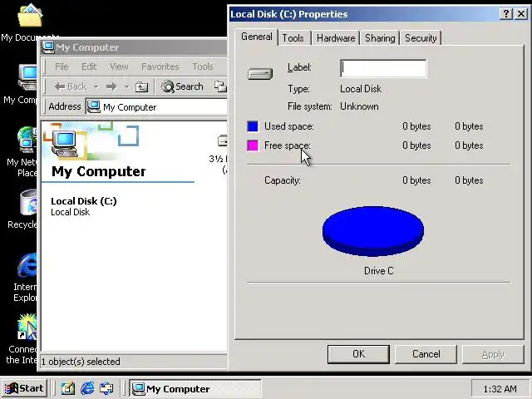The image size is (532, 399).
Task: Click the magenta Free space swatch
Action: pyautogui.click(x=253, y=145)
